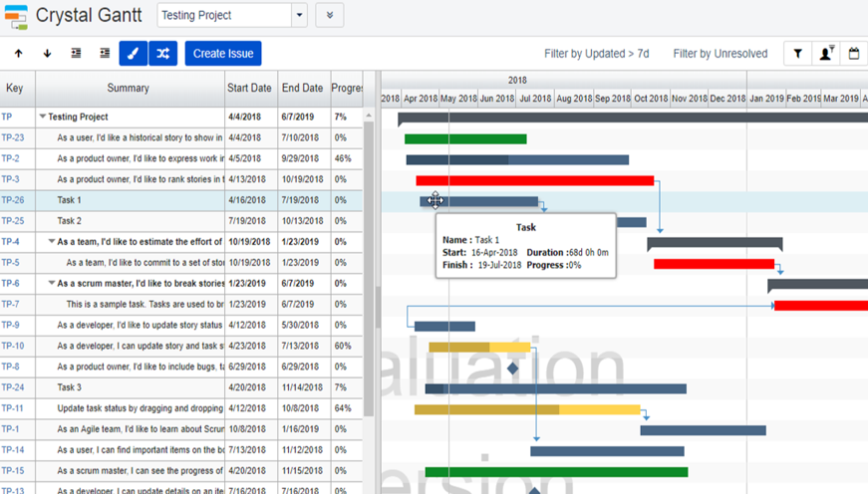Expand the double-chevron button beside project selector

(330, 15)
